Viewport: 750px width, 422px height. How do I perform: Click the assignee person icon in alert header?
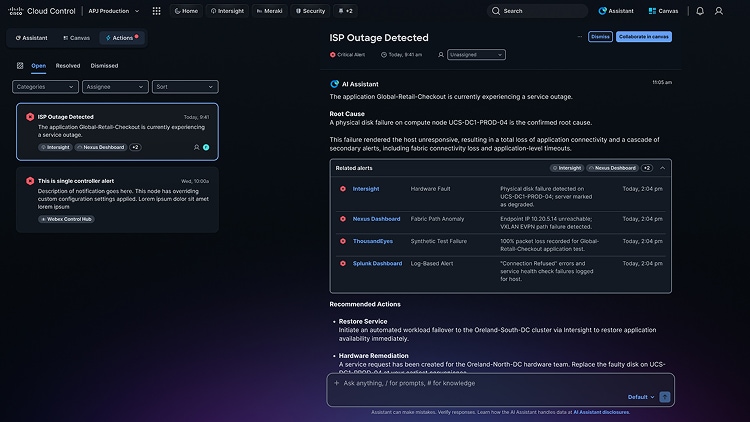[441, 55]
